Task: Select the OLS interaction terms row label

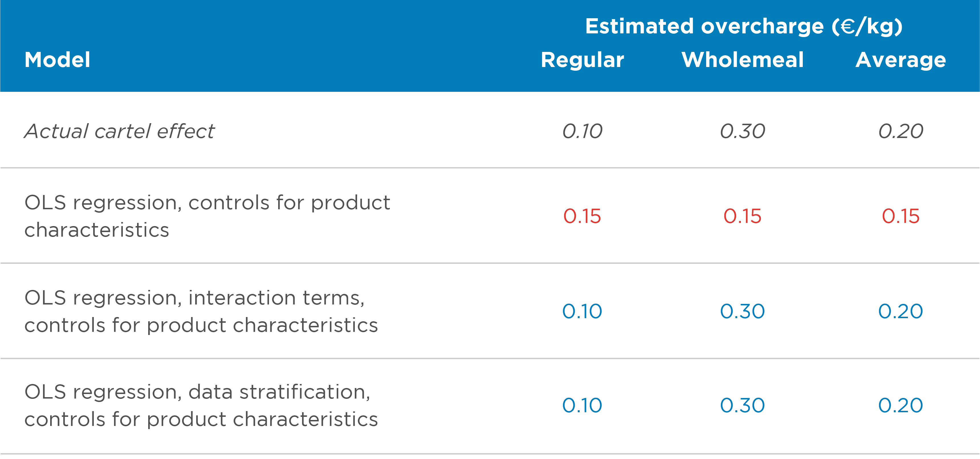Action: (x=201, y=311)
